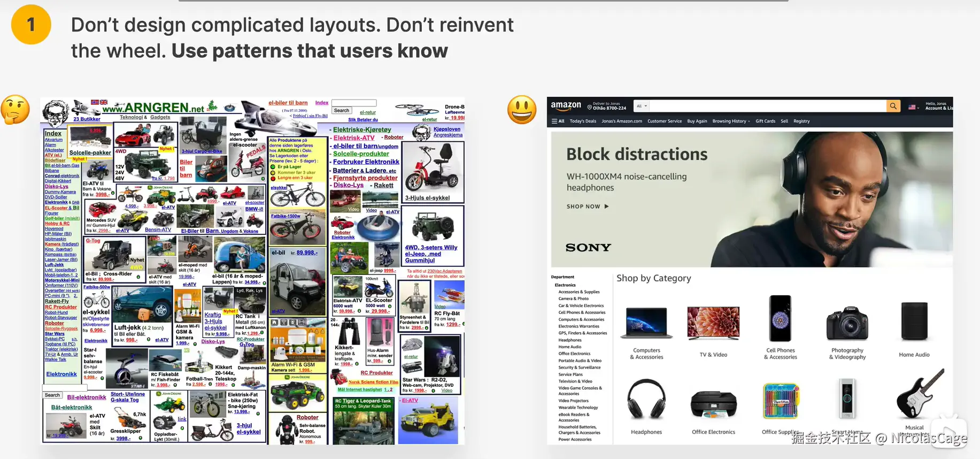The width and height of the screenshot is (980, 459).
Task: Click the 4WD 3-seters Willy el-Jeep link
Action: click(x=431, y=254)
